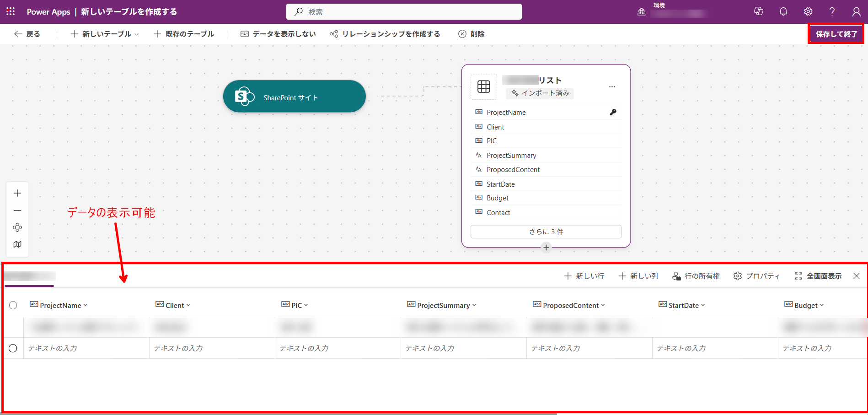
Task: Open the user account icon
Action: pyautogui.click(x=857, y=11)
